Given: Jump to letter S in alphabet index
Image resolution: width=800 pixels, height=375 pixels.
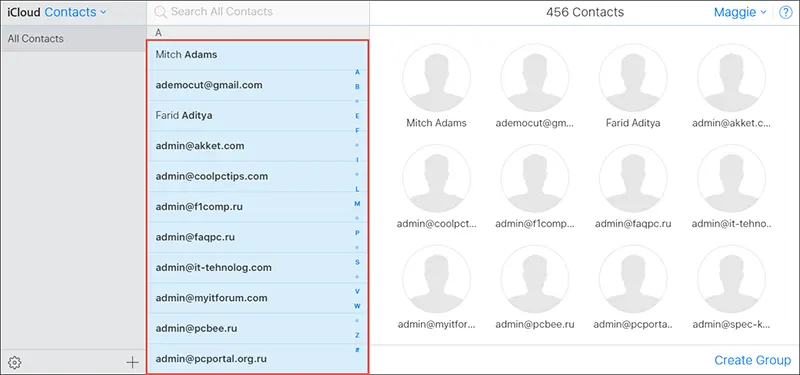Looking at the screenshot, I should click(357, 262).
